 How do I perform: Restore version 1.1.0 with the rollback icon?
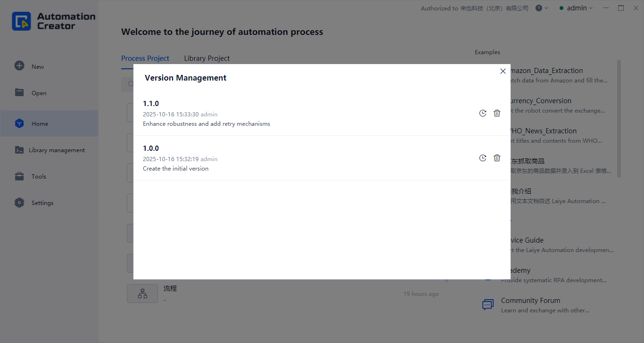point(482,113)
